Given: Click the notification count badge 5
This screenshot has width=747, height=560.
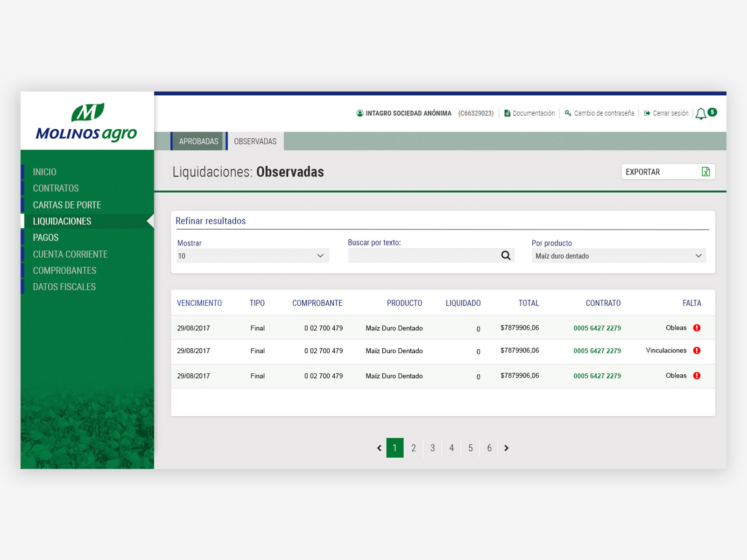Looking at the screenshot, I should (712, 112).
